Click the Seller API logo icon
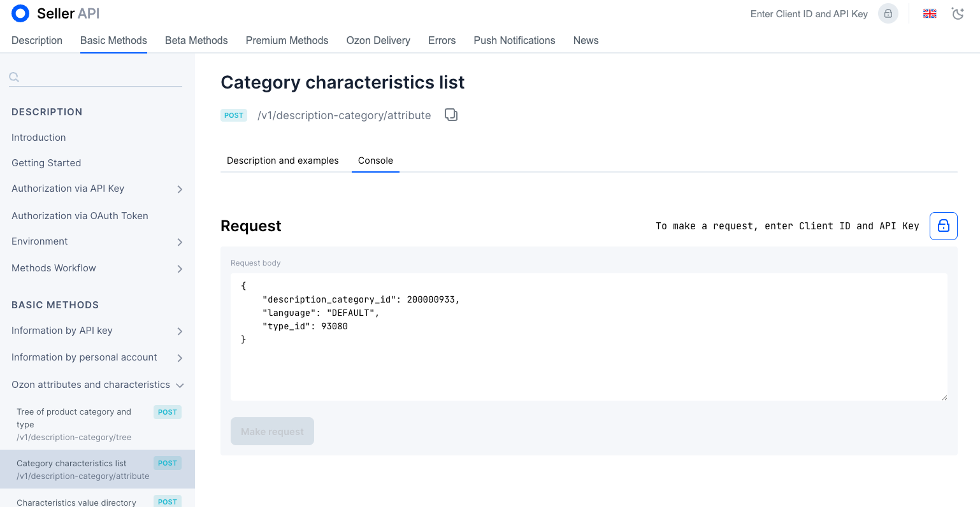This screenshot has height=507, width=980. coord(20,13)
